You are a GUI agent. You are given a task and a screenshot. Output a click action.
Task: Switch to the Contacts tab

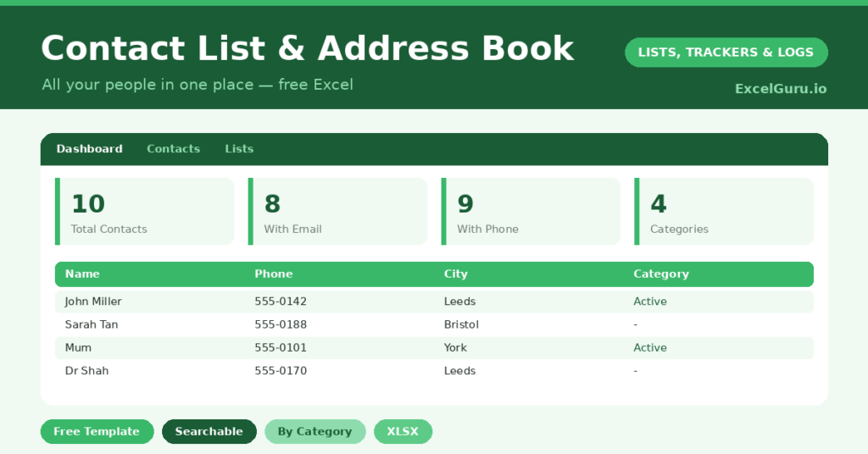click(x=173, y=149)
